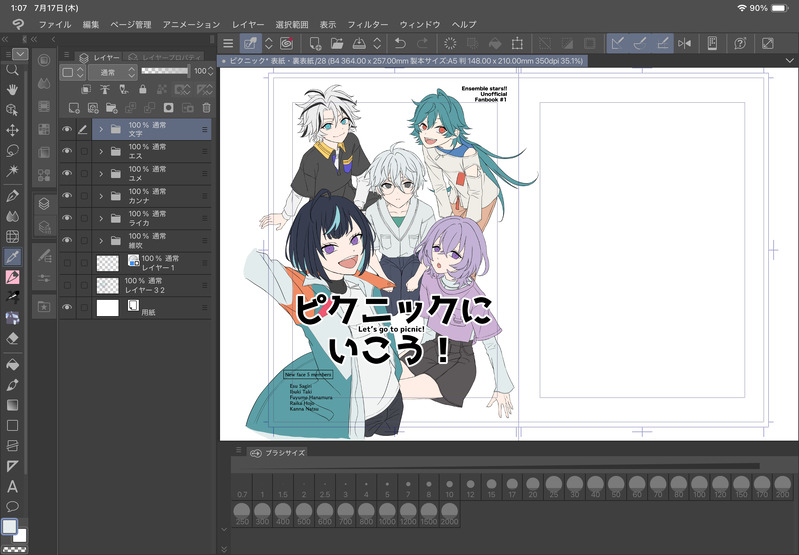Toggle Clip to layer below icon
The width and height of the screenshot is (799, 555).
pos(86,90)
